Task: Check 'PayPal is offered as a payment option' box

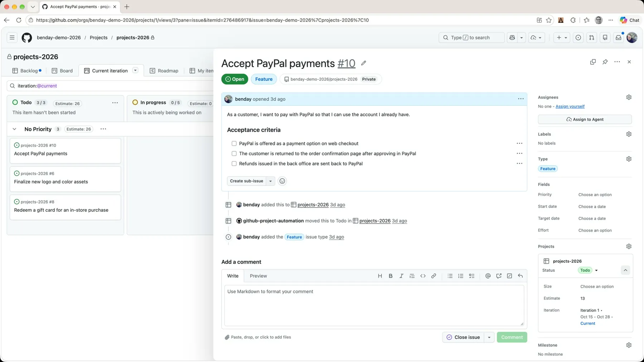Action: tap(234, 143)
